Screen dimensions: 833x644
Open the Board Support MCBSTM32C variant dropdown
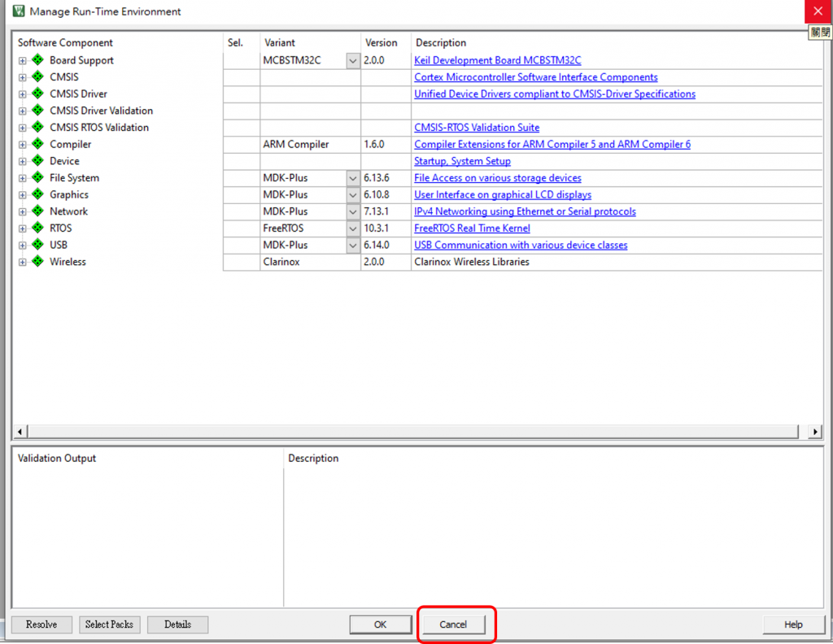(x=353, y=60)
